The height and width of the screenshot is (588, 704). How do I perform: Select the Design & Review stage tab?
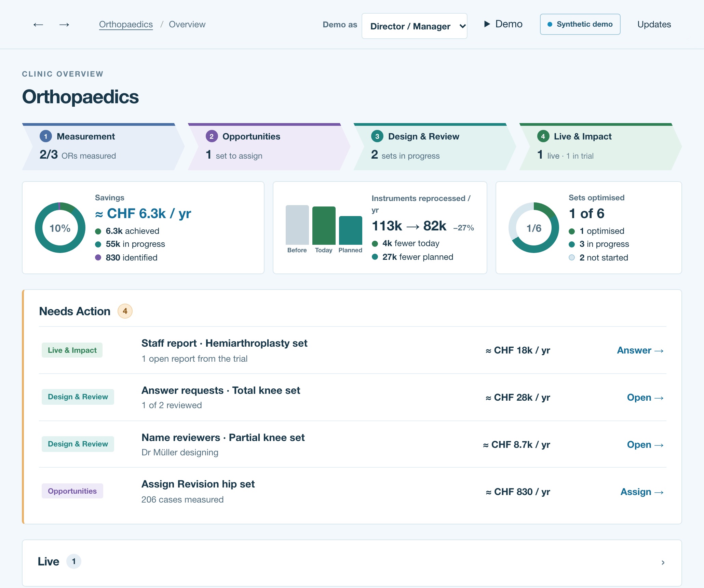pos(435,147)
